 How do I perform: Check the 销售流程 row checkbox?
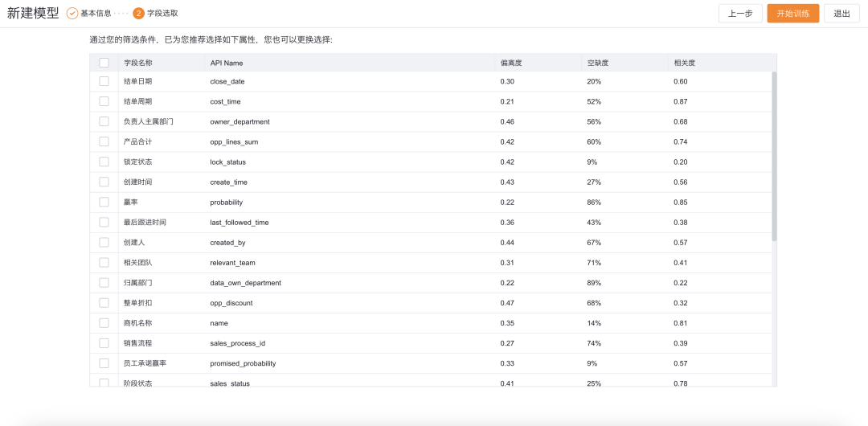coord(104,343)
